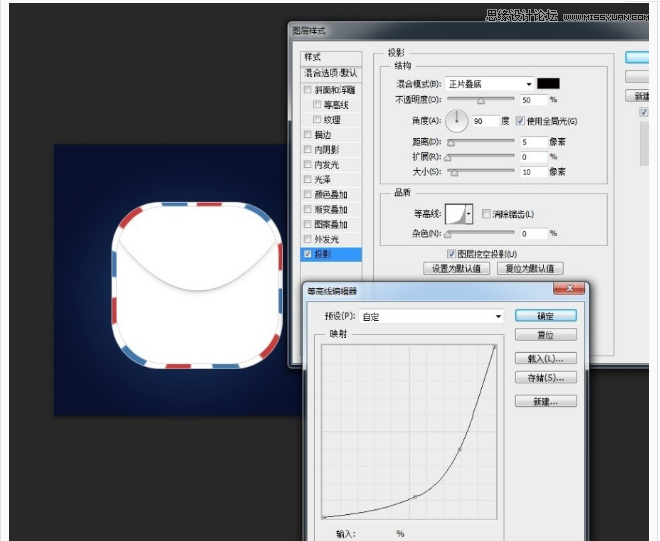Click the 设置为默认值 button
Screen dimensions: 660x541
(457, 268)
